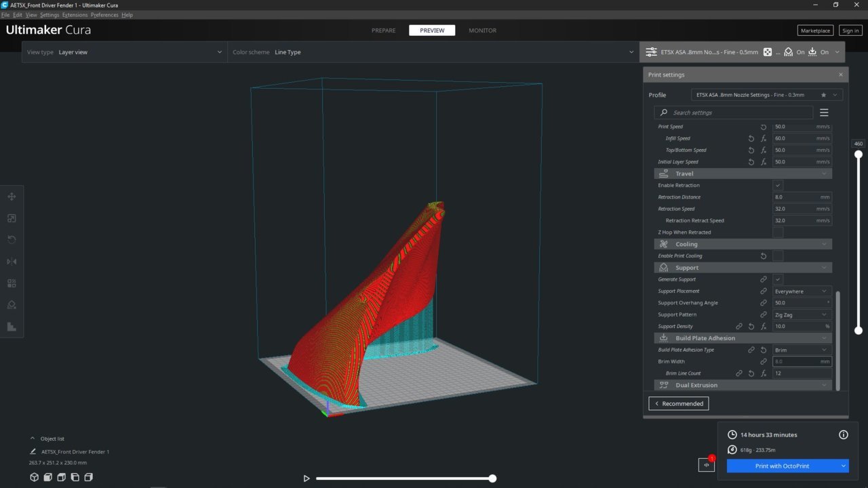Screen dimensions: 868x488
Task: Click the info icon next to print time
Action: pos(844,434)
